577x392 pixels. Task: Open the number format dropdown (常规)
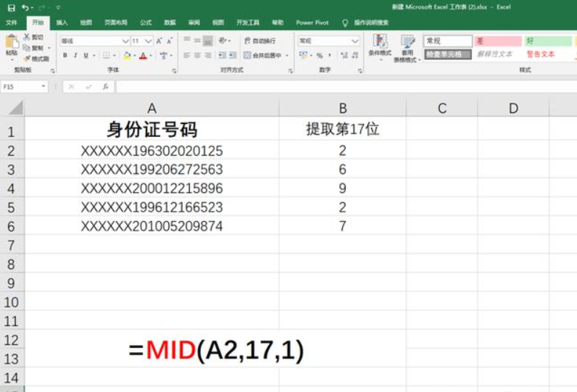(354, 41)
